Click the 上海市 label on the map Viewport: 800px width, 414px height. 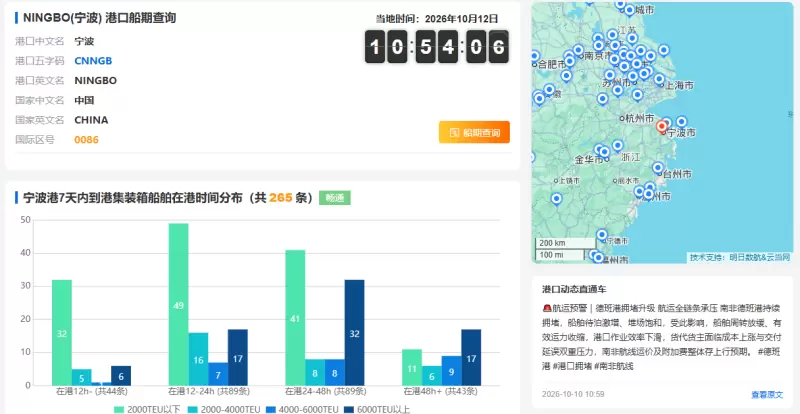coord(679,85)
